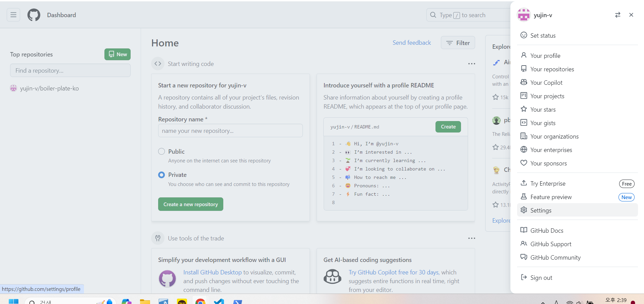Click the Set status text
The width and height of the screenshot is (644, 304).
click(543, 35)
